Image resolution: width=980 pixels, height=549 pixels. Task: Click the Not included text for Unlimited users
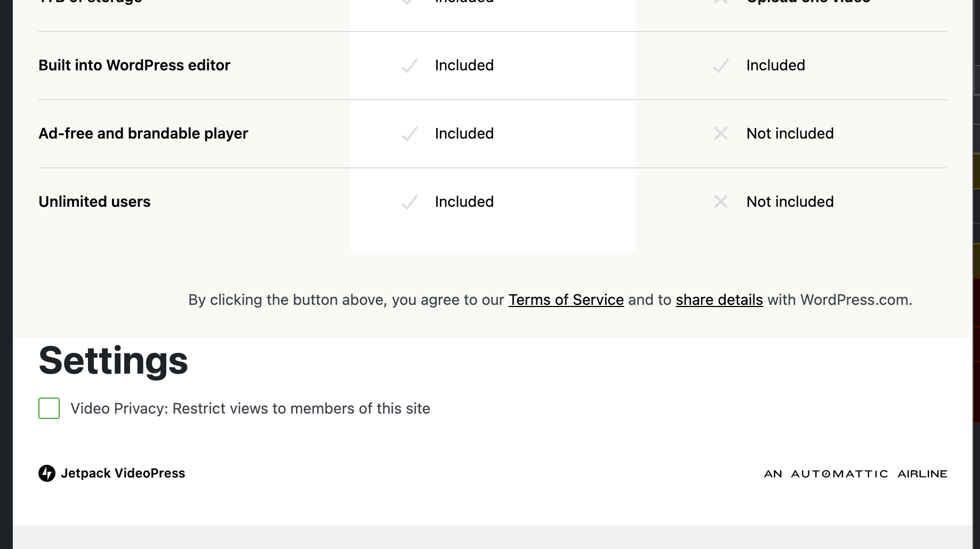[790, 202]
